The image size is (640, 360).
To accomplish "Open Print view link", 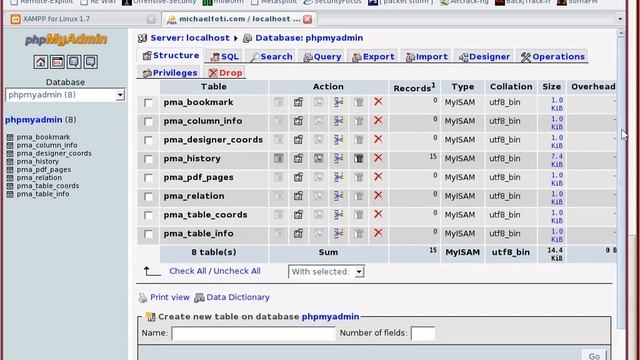I will coord(169,297).
